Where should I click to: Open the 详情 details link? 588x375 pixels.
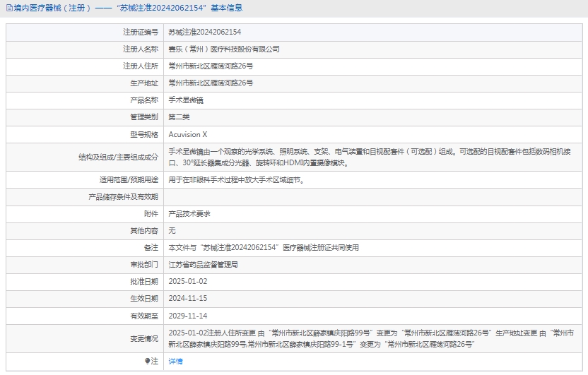175,361
